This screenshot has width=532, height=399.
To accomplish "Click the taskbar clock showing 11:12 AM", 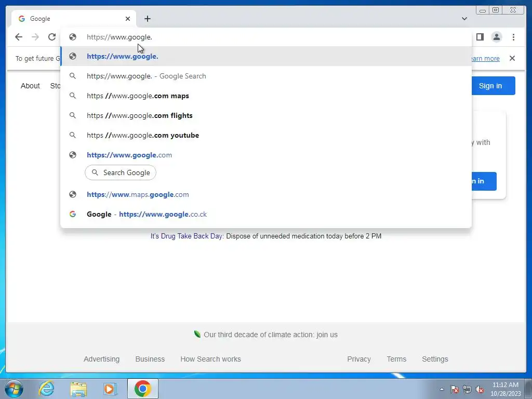I will (505, 389).
